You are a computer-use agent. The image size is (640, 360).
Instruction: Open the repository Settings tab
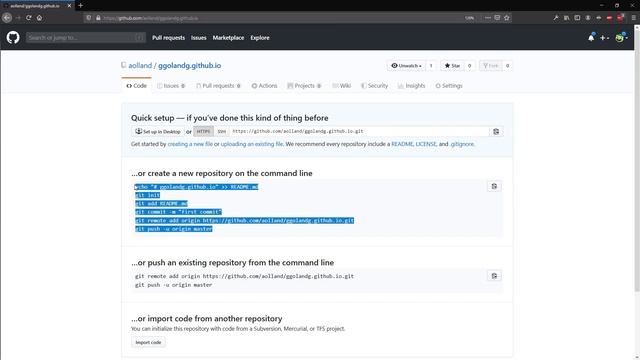[449, 86]
